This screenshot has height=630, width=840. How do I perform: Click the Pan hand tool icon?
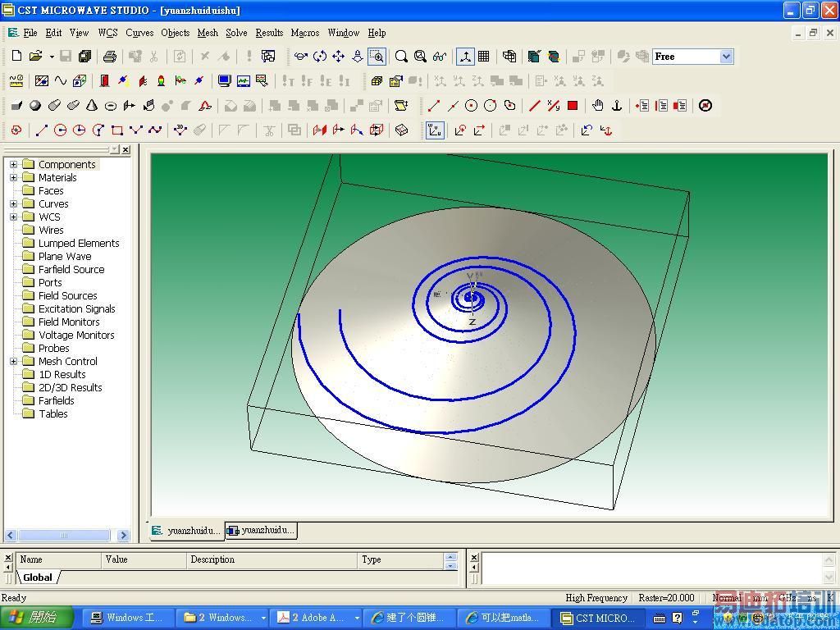pos(597,106)
